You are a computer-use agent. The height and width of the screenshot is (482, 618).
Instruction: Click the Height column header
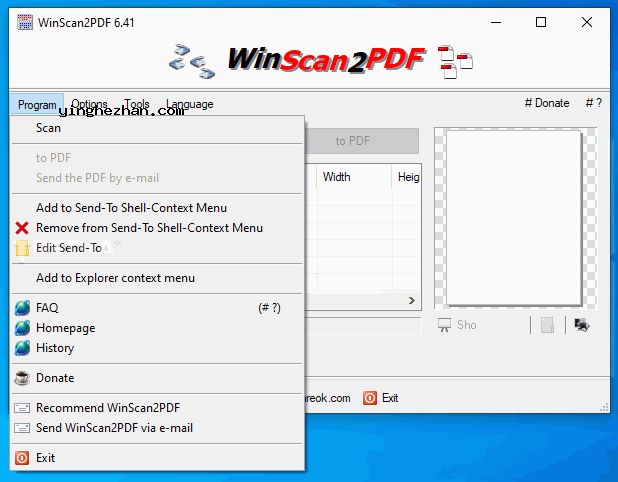point(408,177)
